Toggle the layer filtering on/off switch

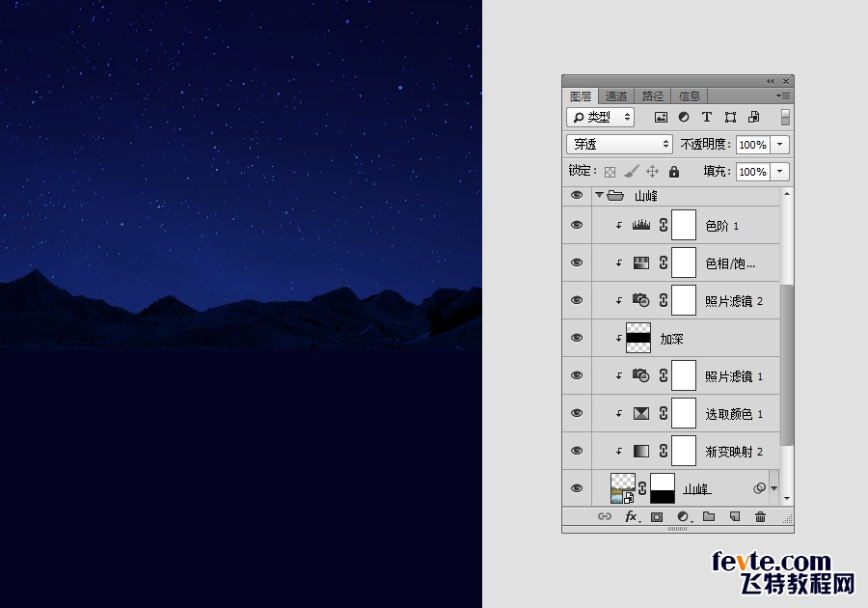click(x=785, y=117)
